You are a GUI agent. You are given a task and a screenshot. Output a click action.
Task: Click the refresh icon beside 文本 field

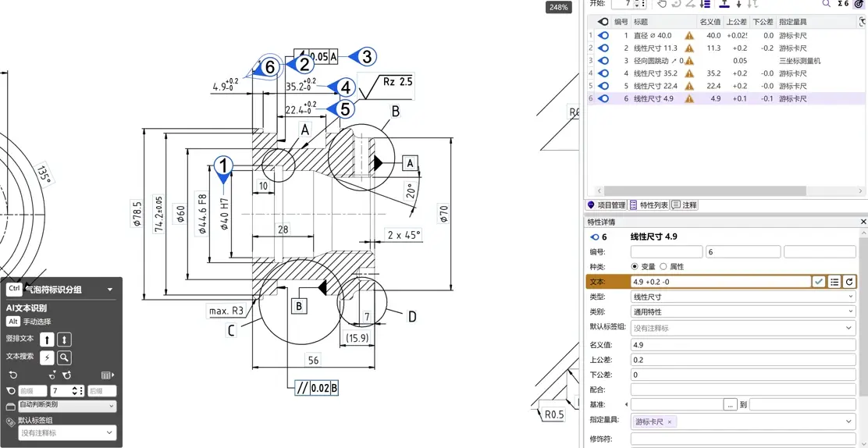(x=849, y=282)
